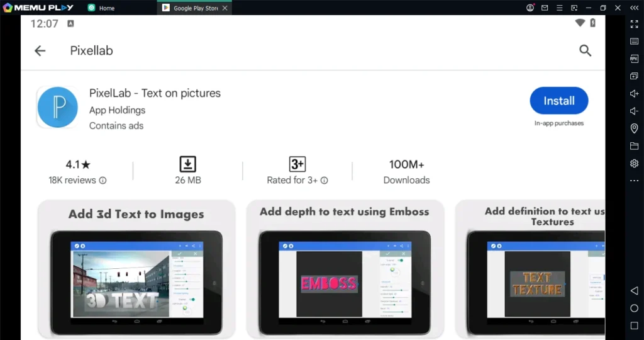The width and height of the screenshot is (644, 340).
Task: Open the 'Add 3d Text to Images' screenshot
Action: (136, 269)
